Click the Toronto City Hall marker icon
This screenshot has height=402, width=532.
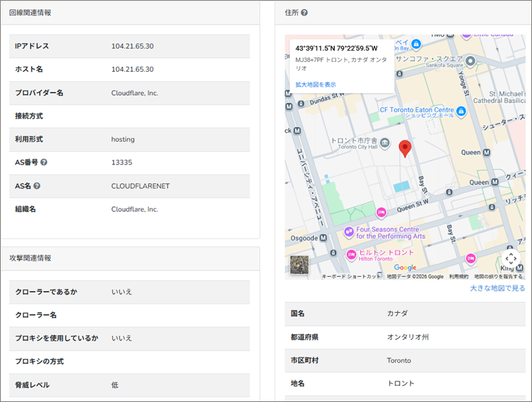point(385,144)
